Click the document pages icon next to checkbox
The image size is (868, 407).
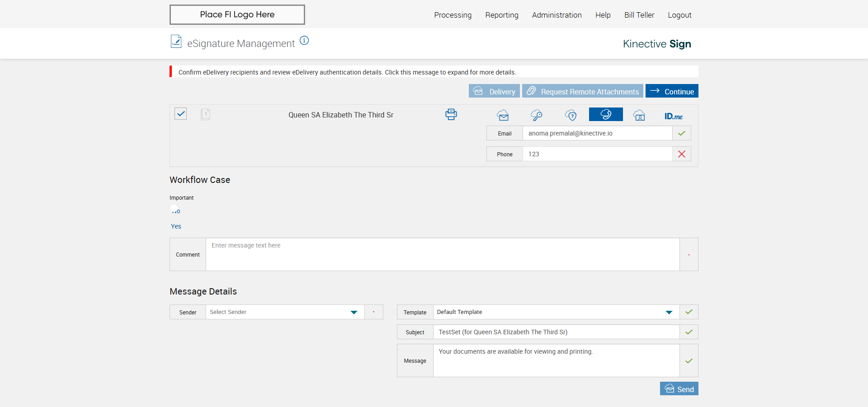pos(205,114)
